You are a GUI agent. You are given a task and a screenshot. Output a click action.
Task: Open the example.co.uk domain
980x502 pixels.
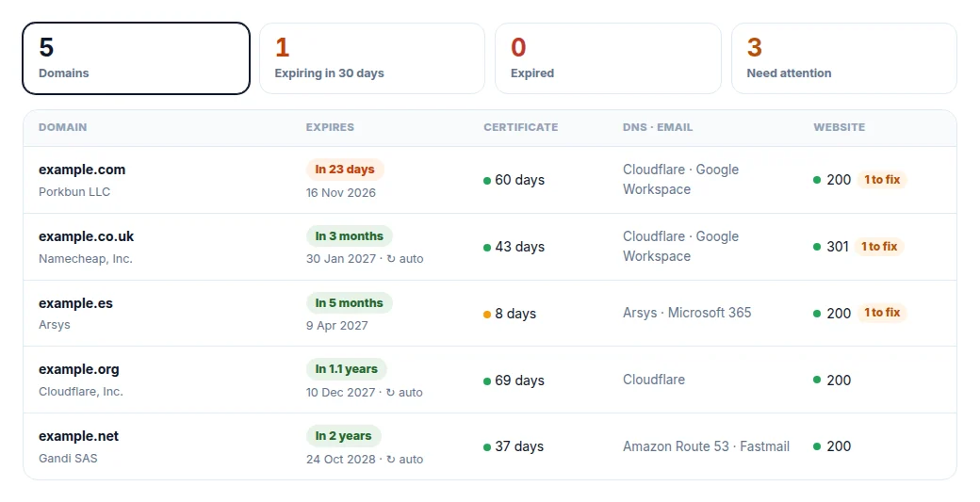click(x=87, y=236)
